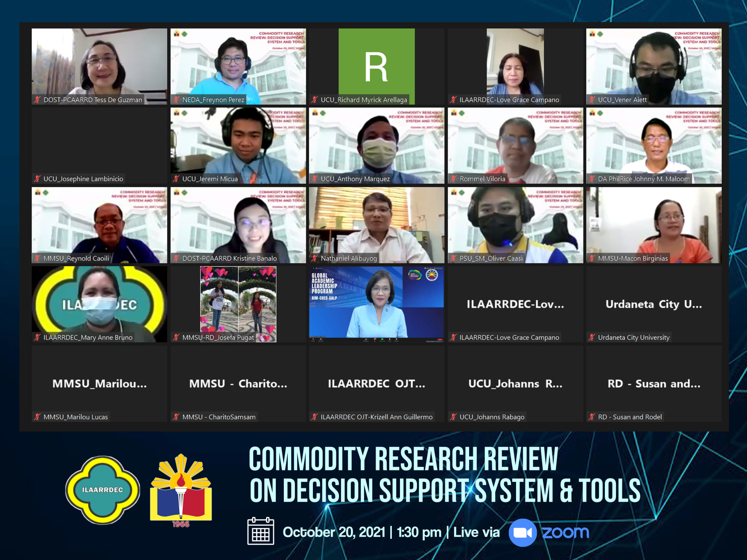
Task: Click the calendar icon beside the event date
Action: pos(260,531)
